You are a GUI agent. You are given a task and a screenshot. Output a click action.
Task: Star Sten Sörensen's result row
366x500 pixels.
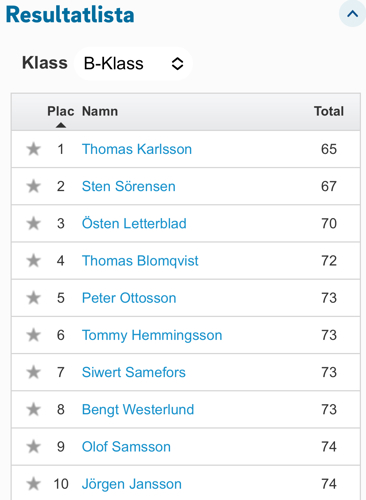(33, 186)
